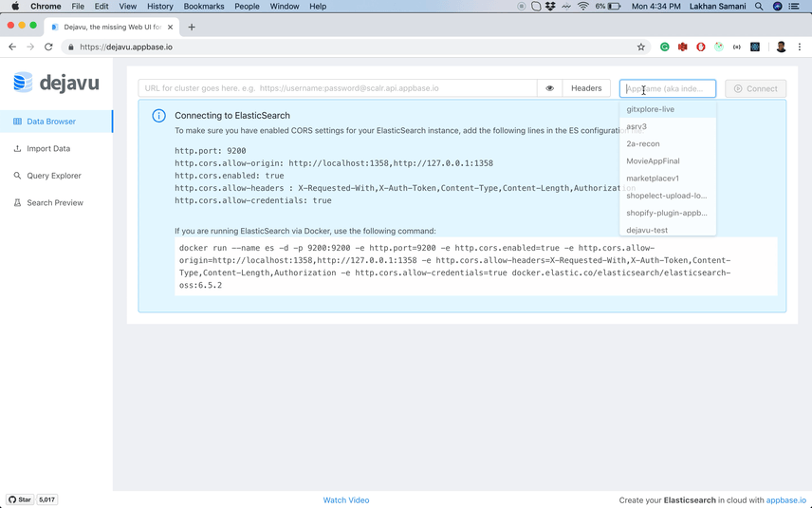This screenshot has width=812, height=508.
Task: Open the Bookmarks menu
Action: (x=204, y=7)
